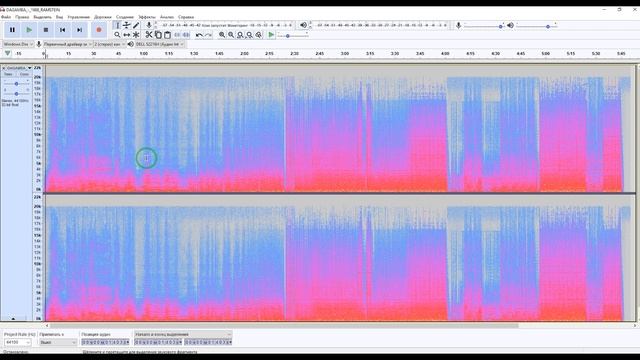Screen dimensions: 640x360
Task: Adjust the playback volume slider
Action: [x=537, y=26]
